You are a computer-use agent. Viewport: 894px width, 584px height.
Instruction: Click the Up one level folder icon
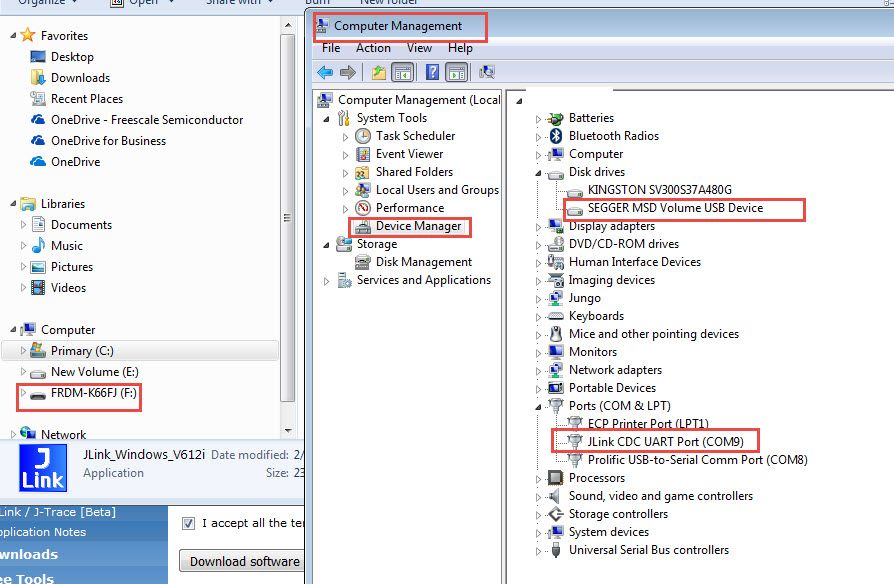(x=379, y=72)
